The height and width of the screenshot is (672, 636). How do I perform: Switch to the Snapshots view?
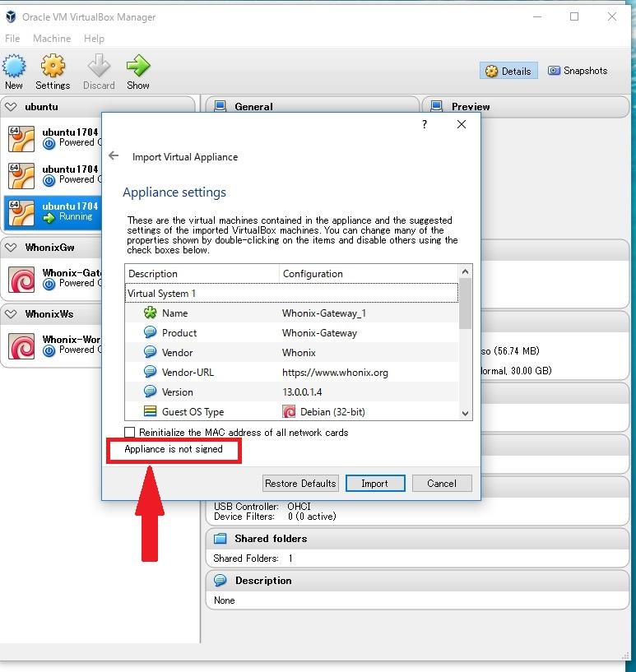pyautogui.click(x=578, y=71)
